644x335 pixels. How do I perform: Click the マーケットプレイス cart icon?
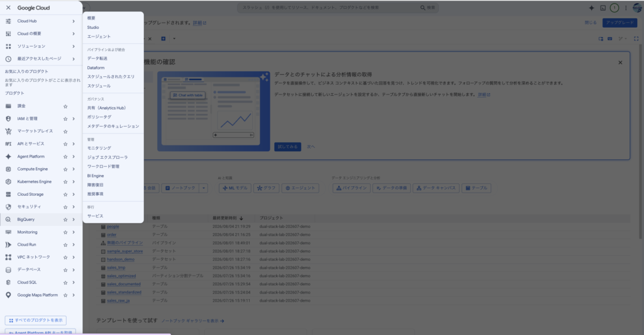click(x=8, y=131)
